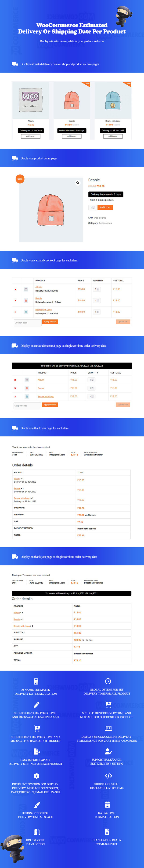The image size is (144, 868).
Task: Open the Album product thumbnail in shop grid
Action: tap(31, 100)
